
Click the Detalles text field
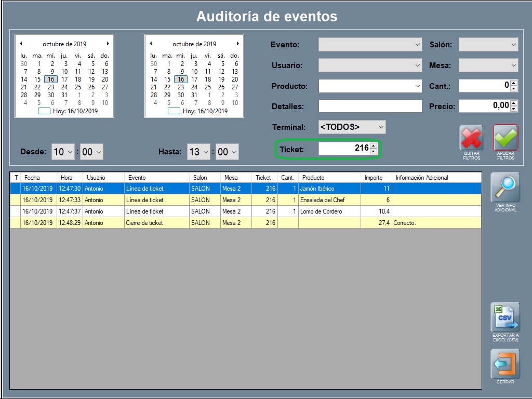(370, 107)
